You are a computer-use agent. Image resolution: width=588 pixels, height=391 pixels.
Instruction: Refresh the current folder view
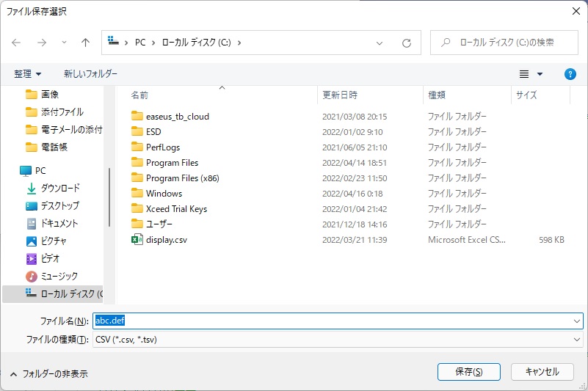(x=407, y=43)
